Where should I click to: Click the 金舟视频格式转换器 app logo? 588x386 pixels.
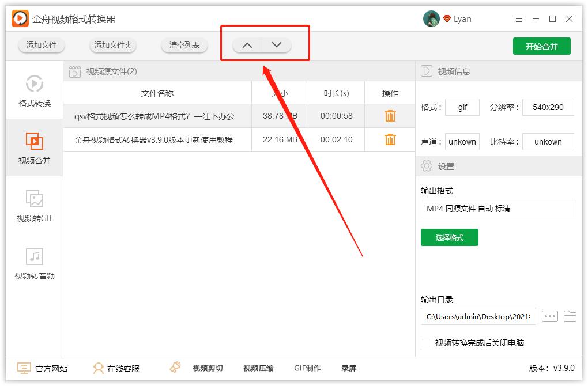coord(20,18)
